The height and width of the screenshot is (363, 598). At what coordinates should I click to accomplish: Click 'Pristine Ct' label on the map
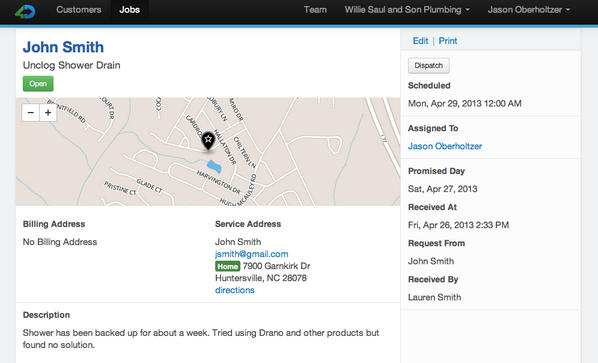120,188
